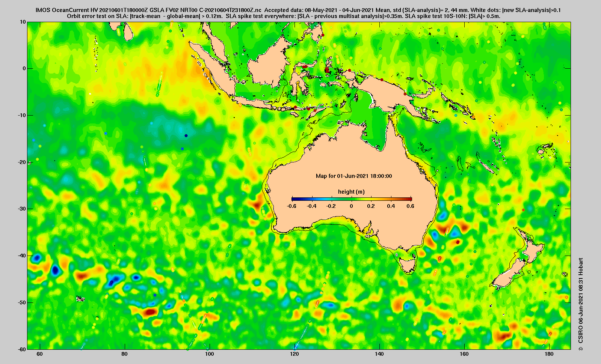Click the "-0.4" colorbar tick label

pos(311,206)
